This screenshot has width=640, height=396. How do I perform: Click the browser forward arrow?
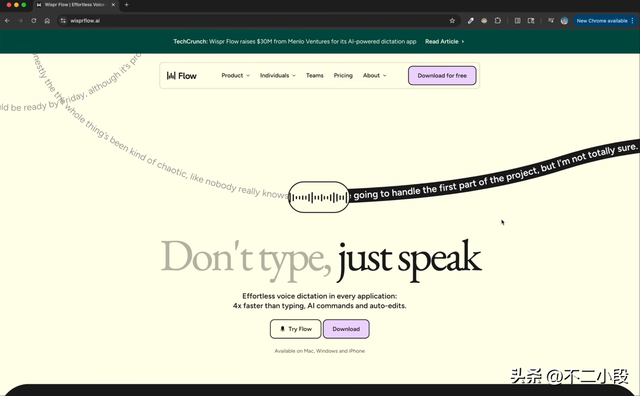point(20,20)
